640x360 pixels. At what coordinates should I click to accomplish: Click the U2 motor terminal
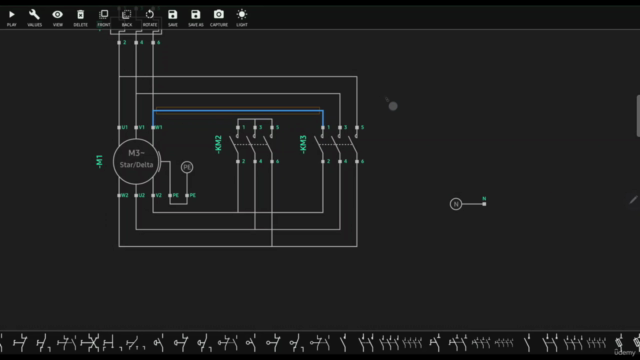click(x=136, y=196)
